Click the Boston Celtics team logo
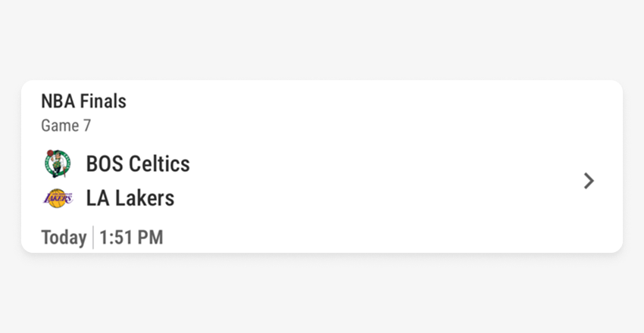Viewport: 644px width, 333px height. coord(57,163)
